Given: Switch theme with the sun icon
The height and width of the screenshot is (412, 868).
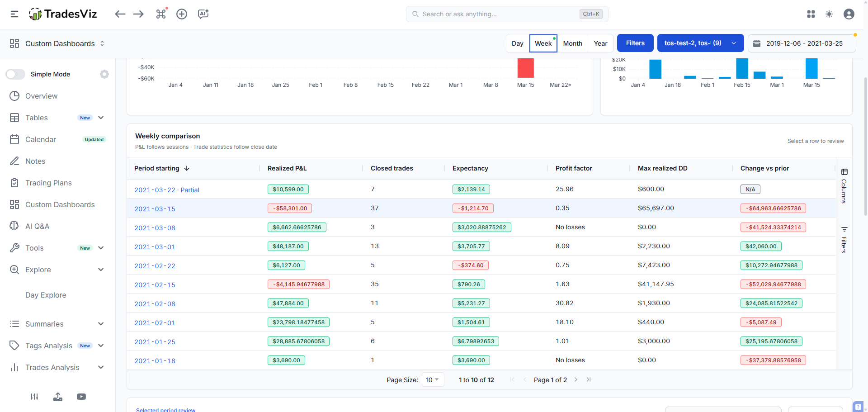Looking at the screenshot, I should (x=829, y=14).
